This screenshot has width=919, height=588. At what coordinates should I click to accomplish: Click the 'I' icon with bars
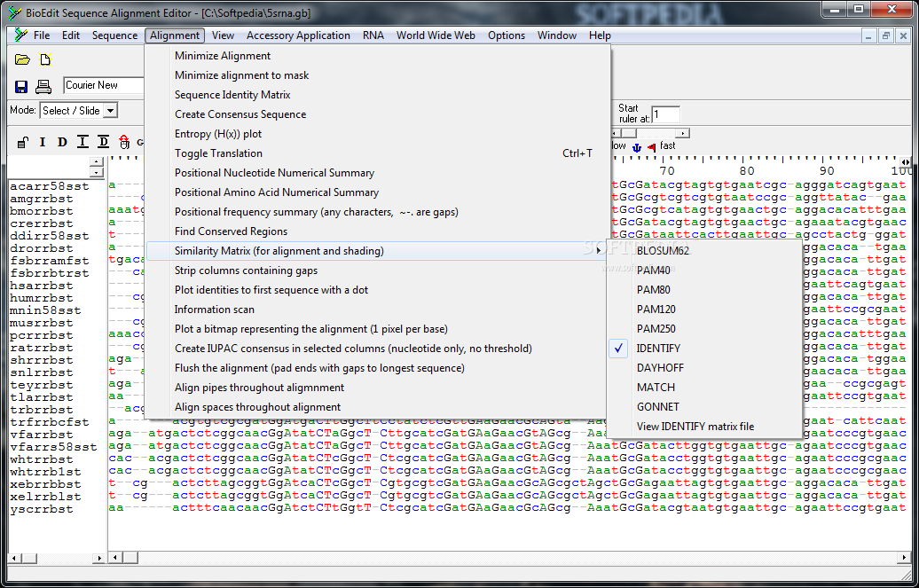click(82, 142)
